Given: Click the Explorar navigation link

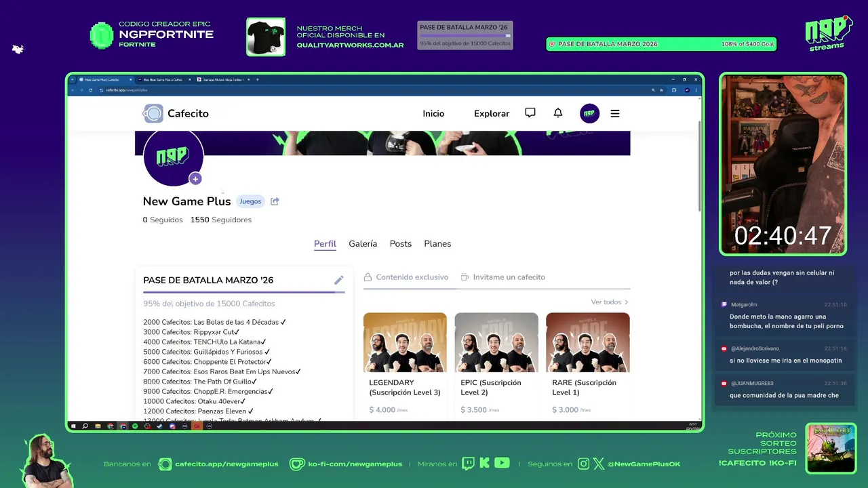Looking at the screenshot, I should click(492, 113).
